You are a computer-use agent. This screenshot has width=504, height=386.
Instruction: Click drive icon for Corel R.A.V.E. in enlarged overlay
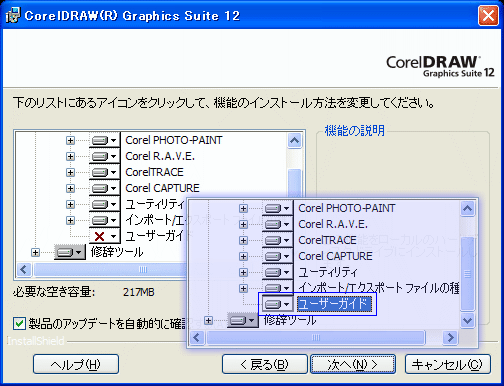point(277,224)
